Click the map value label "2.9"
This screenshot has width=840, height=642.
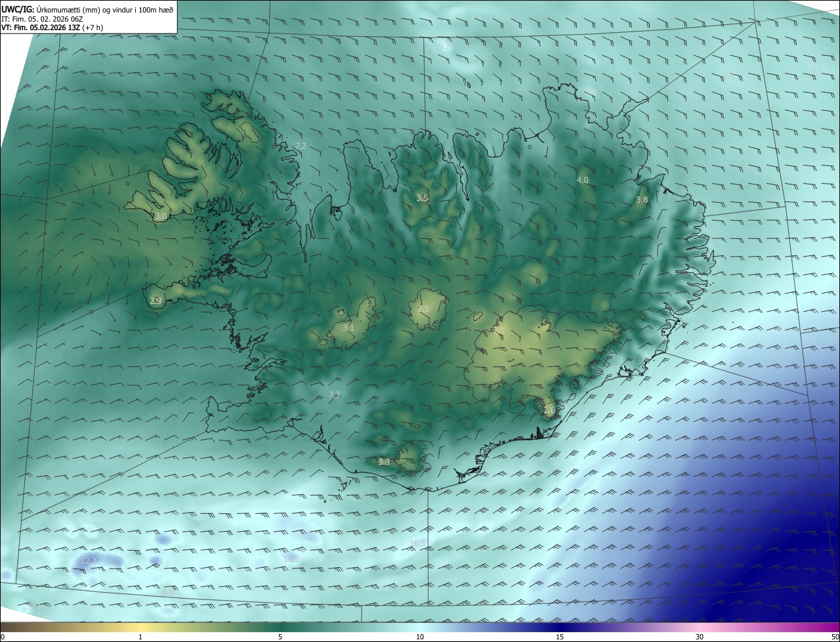(x=156, y=301)
